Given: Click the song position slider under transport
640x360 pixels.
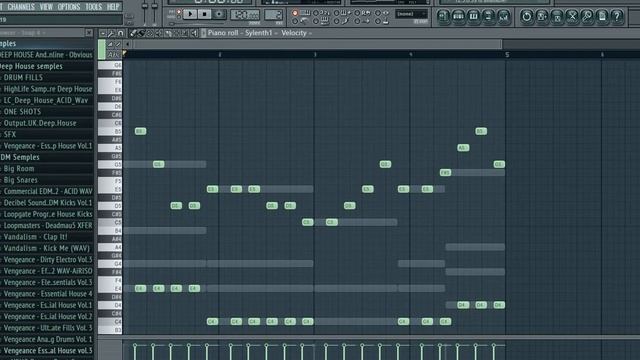Looking at the screenshot, I should coord(197,24).
